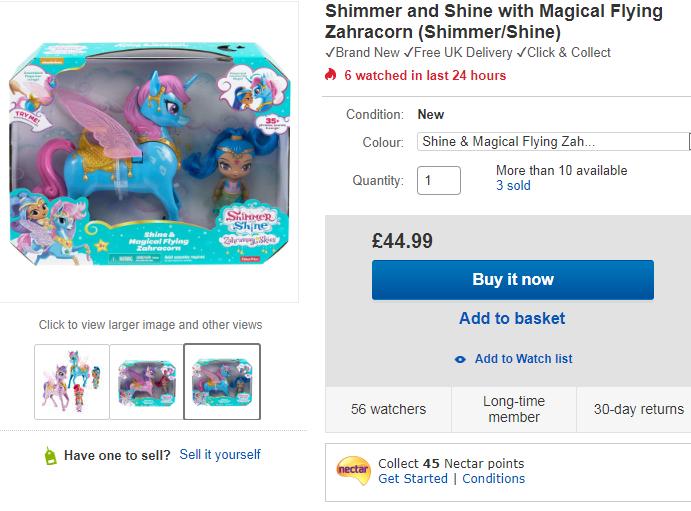
Task: Click the red flame watched icon
Action: click(x=332, y=75)
